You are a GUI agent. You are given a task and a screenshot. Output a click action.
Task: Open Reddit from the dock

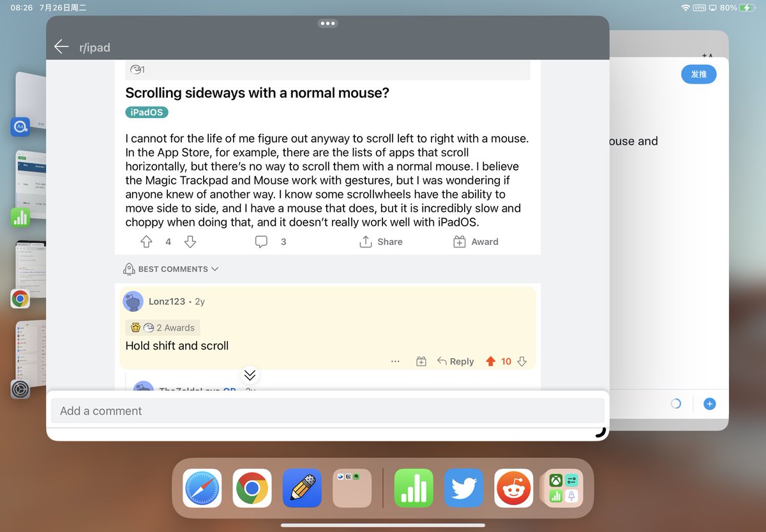pos(513,488)
